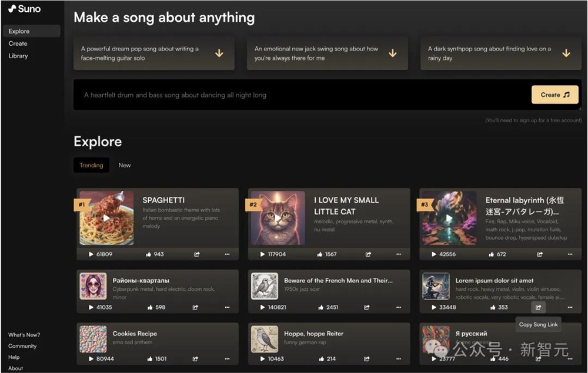The height and width of the screenshot is (373, 588).
Task: Open more options for Районы-кварталы
Action: click(227, 307)
